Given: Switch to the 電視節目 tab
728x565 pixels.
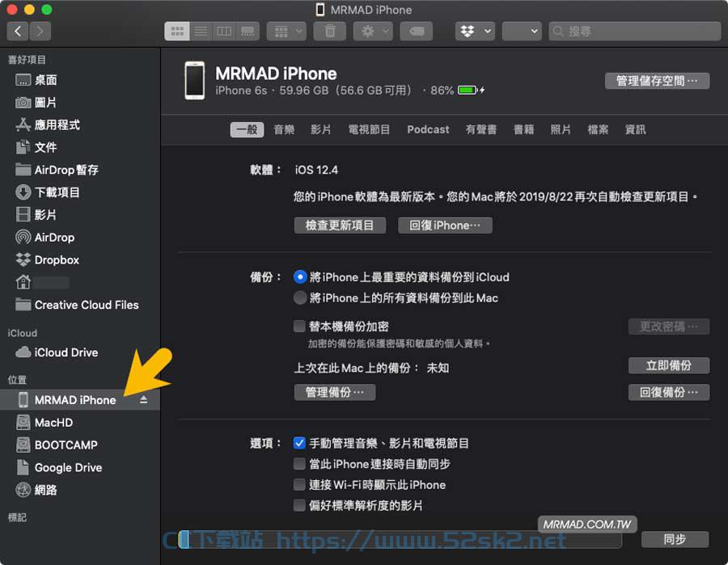Looking at the screenshot, I should coord(369,129).
